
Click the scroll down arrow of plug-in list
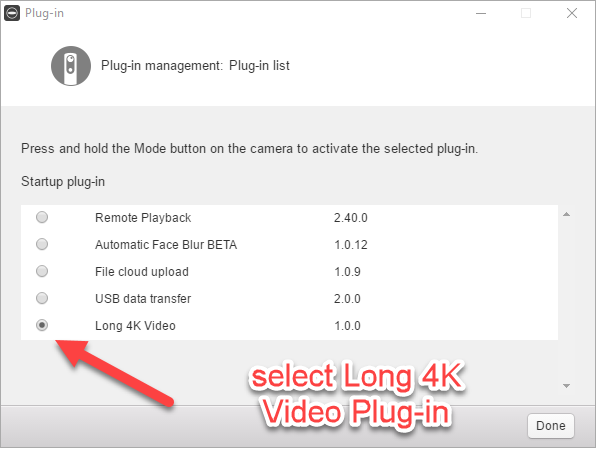[566, 386]
